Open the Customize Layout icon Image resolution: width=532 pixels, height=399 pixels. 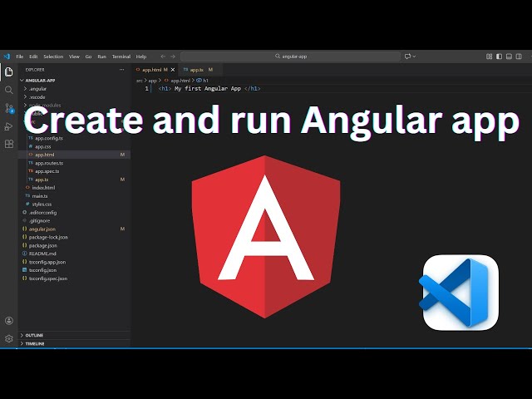point(489,57)
